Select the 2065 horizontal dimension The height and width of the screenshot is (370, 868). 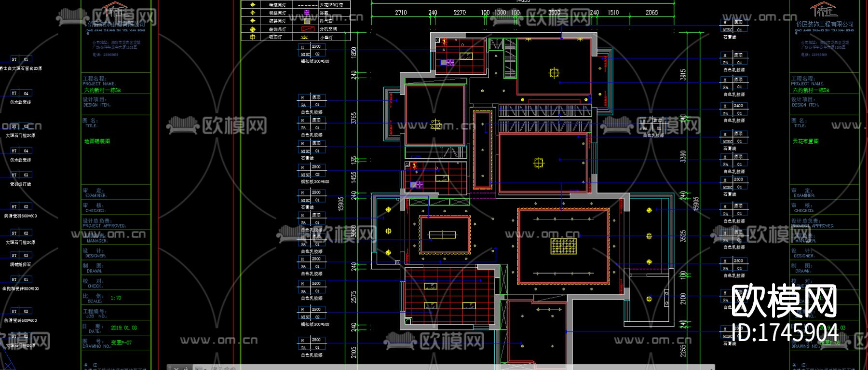(x=651, y=13)
